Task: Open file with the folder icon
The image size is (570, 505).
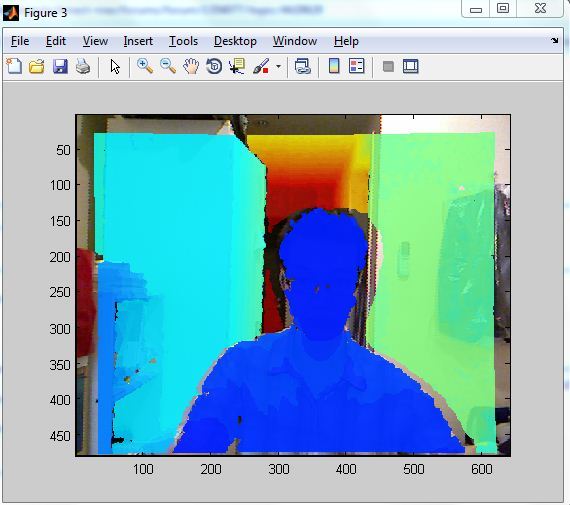Action: [37, 67]
